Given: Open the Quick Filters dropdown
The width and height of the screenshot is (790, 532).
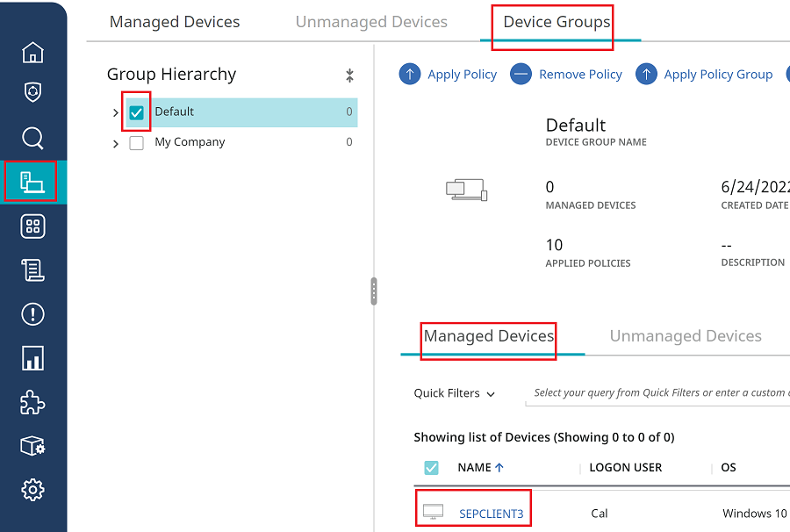Looking at the screenshot, I should point(453,393).
